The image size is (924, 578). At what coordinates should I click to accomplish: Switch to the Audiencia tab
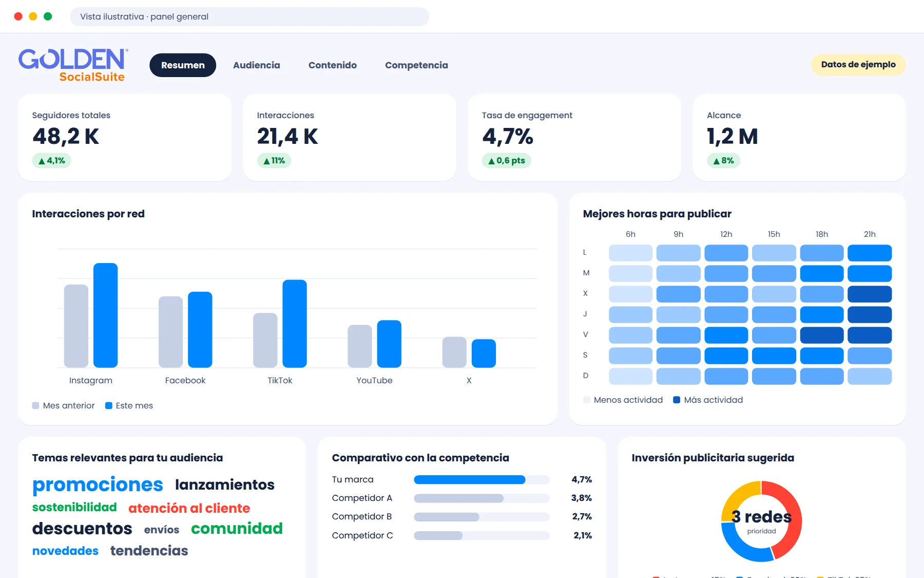coord(257,65)
